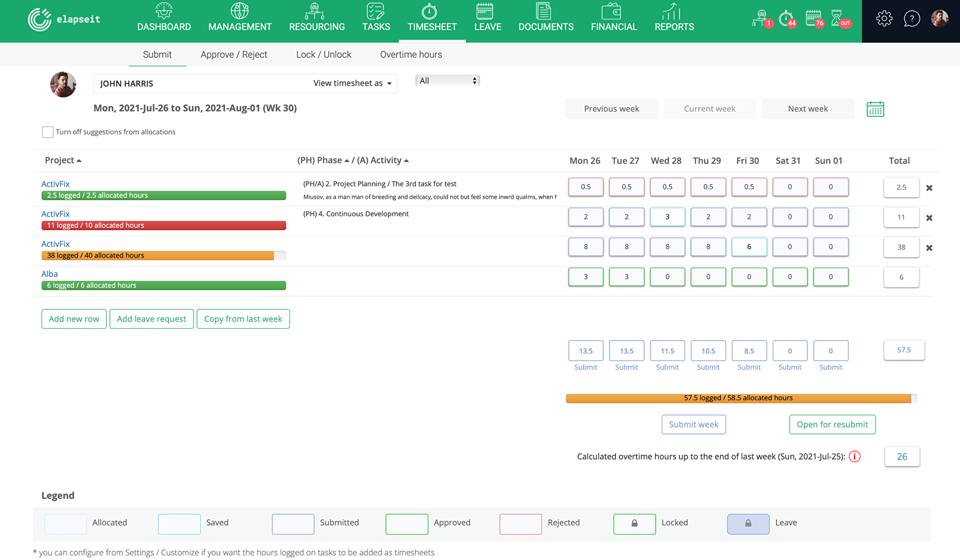Click the elapseit logo

pyautogui.click(x=64, y=20)
